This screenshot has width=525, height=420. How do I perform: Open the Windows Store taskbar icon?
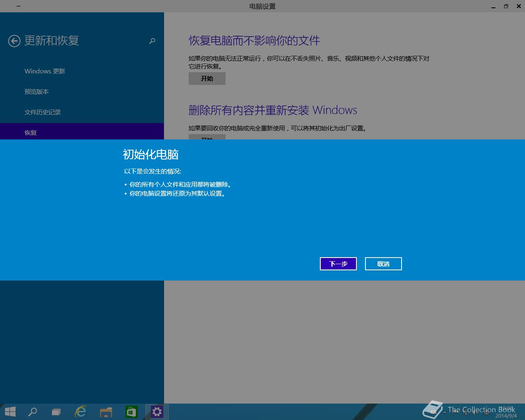(x=131, y=411)
